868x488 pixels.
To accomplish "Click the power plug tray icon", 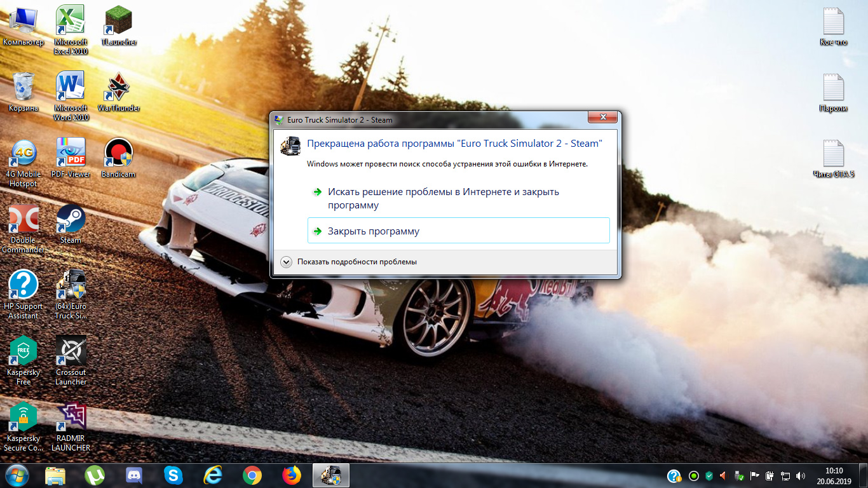I will pos(770,476).
